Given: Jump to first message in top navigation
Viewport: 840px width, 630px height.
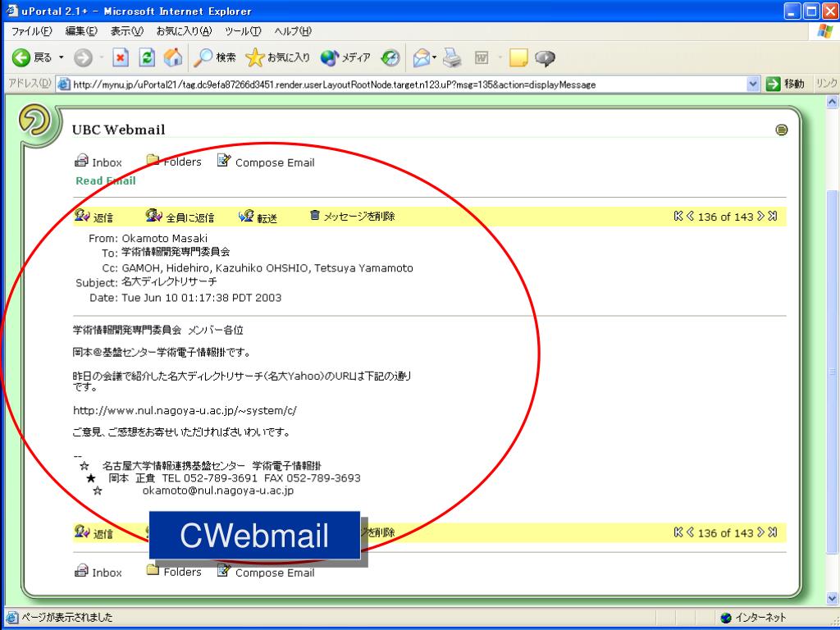Looking at the screenshot, I should tap(678, 216).
